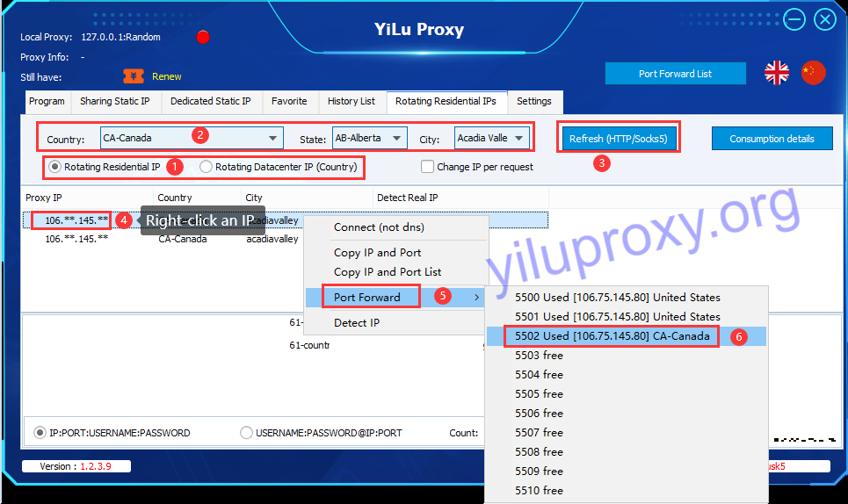Open the Sharing Static IP tab
Screen dimensions: 848x504
pyautogui.click(x=115, y=102)
